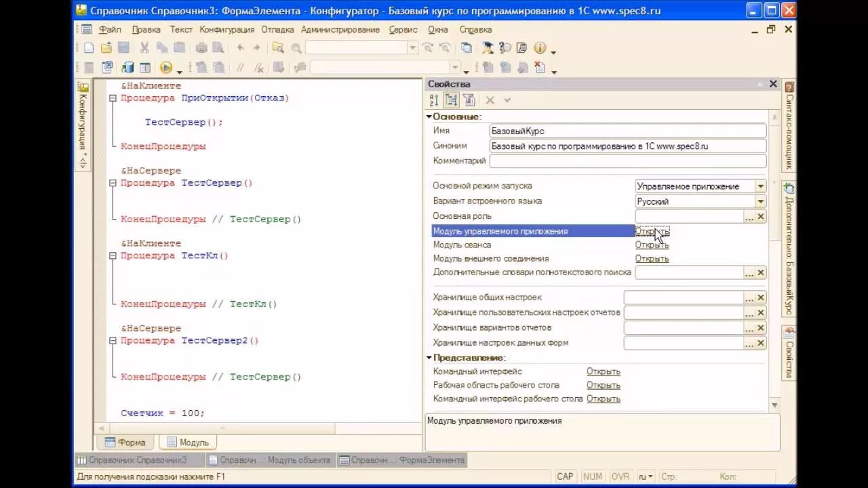Open the Конфигурация side tab
This screenshot has height=488, width=868.
(82, 125)
